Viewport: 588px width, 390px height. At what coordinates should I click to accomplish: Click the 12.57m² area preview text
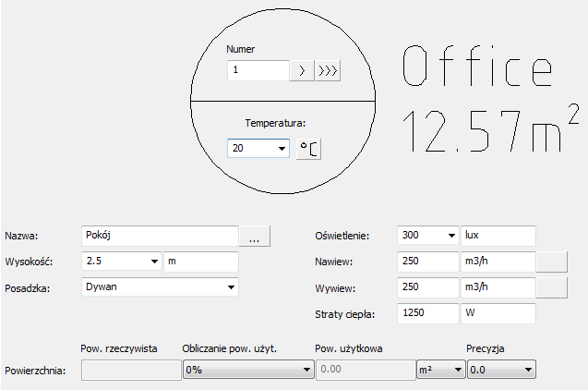(490, 128)
